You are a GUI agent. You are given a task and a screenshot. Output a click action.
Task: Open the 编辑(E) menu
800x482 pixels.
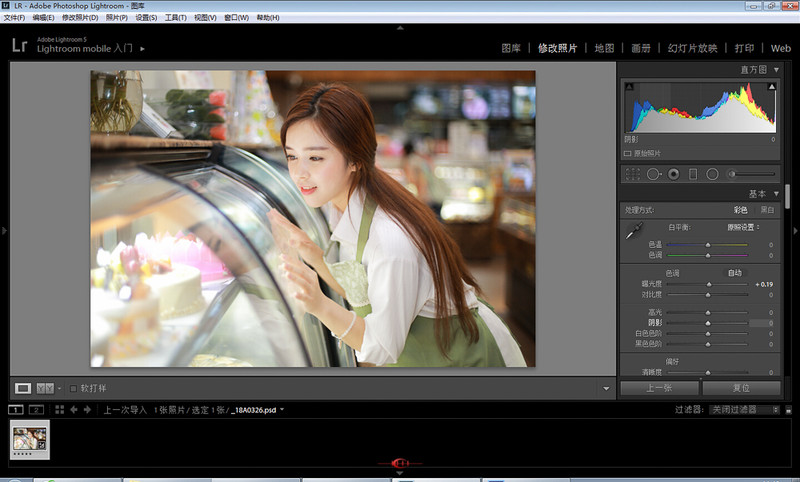43,17
